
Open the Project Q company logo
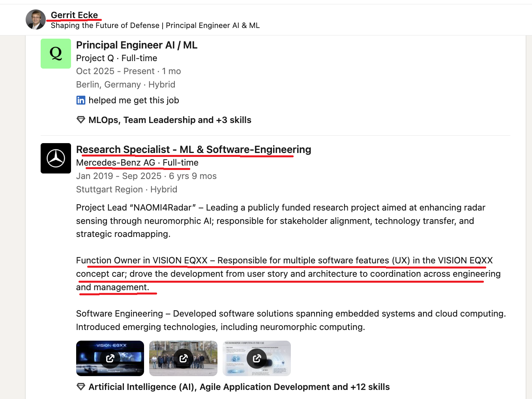pyautogui.click(x=56, y=54)
